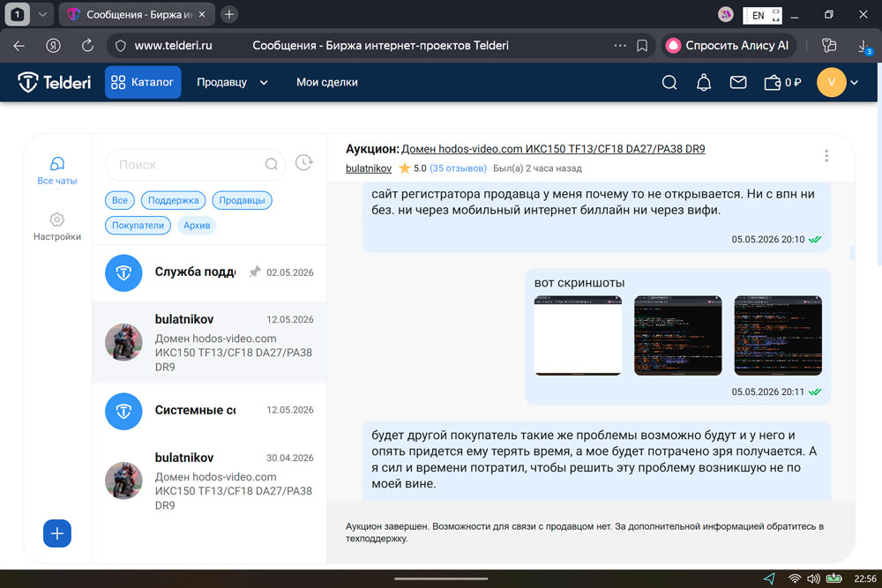Image resolution: width=882 pixels, height=588 pixels.
Task: Open the site search magnifier icon
Action: [x=669, y=83]
